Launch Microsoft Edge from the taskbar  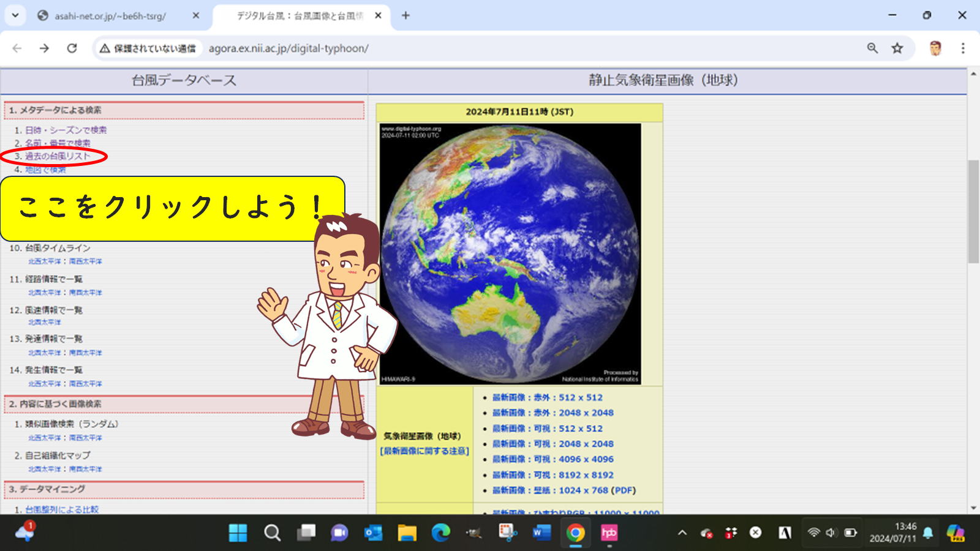click(440, 533)
